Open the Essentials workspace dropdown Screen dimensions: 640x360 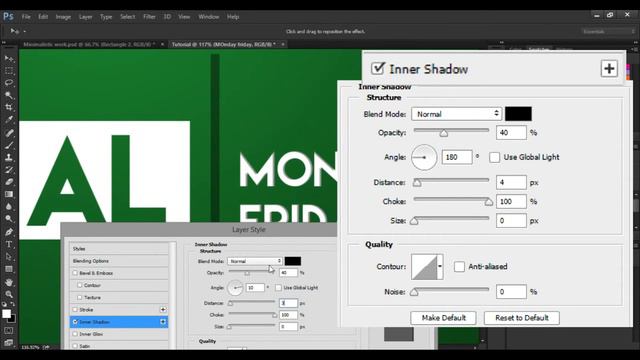coord(609,31)
